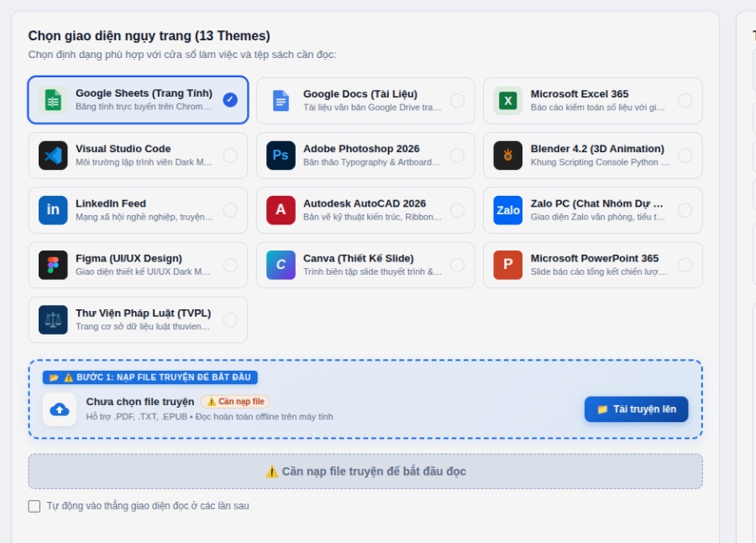
Task: Click the Môi trường lập trình viên description
Action: [144, 162]
